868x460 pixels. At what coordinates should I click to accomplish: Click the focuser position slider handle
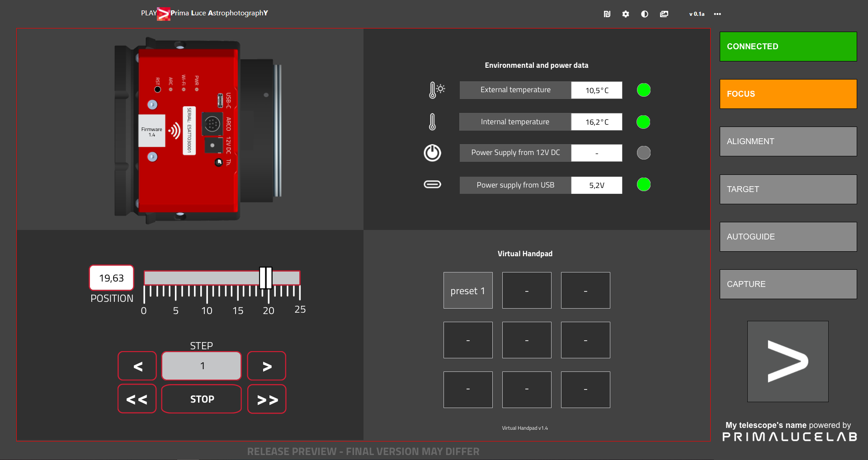tap(266, 278)
